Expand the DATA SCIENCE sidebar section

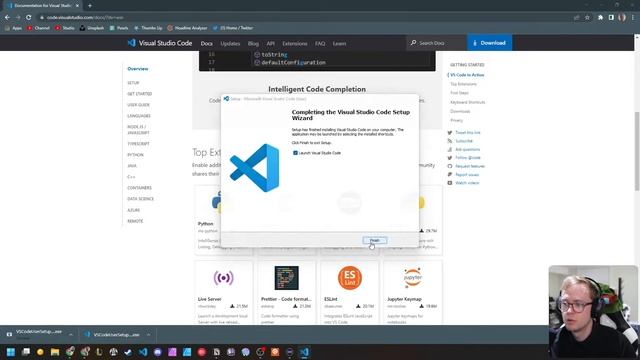[x=140, y=199]
